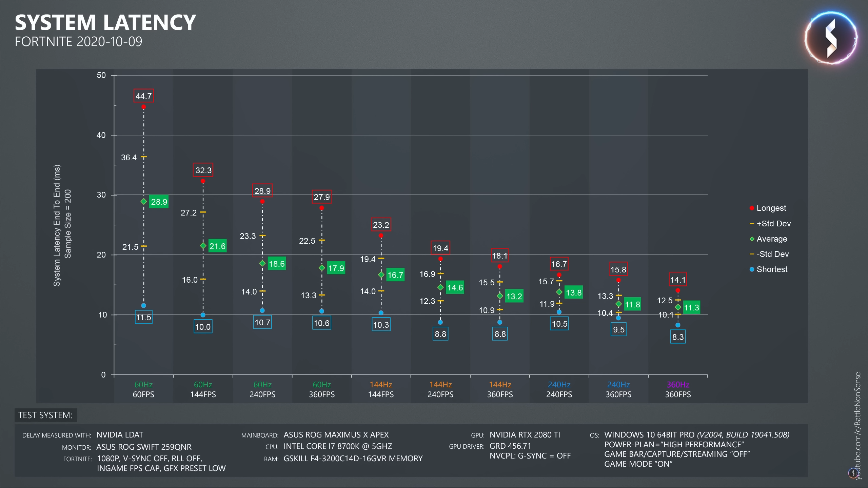
Task: Click the 144Hz 240FPS axis label
Action: (x=440, y=389)
